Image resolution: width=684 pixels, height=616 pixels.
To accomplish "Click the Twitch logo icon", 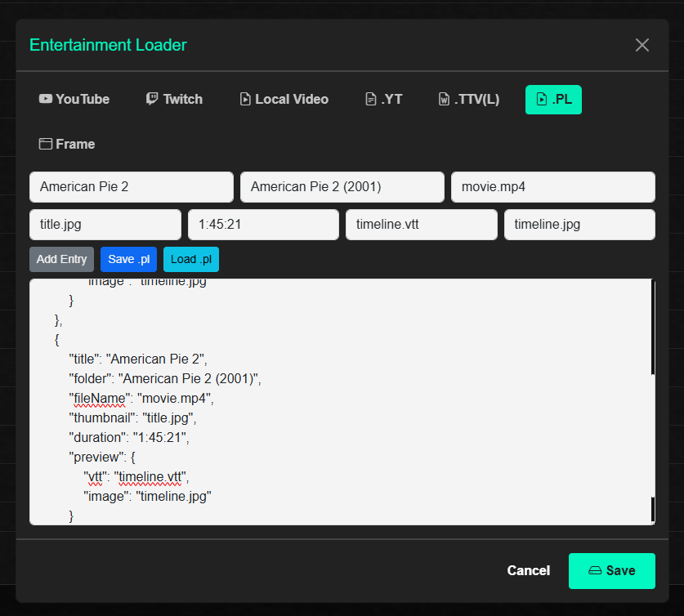I will coord(153,99).
